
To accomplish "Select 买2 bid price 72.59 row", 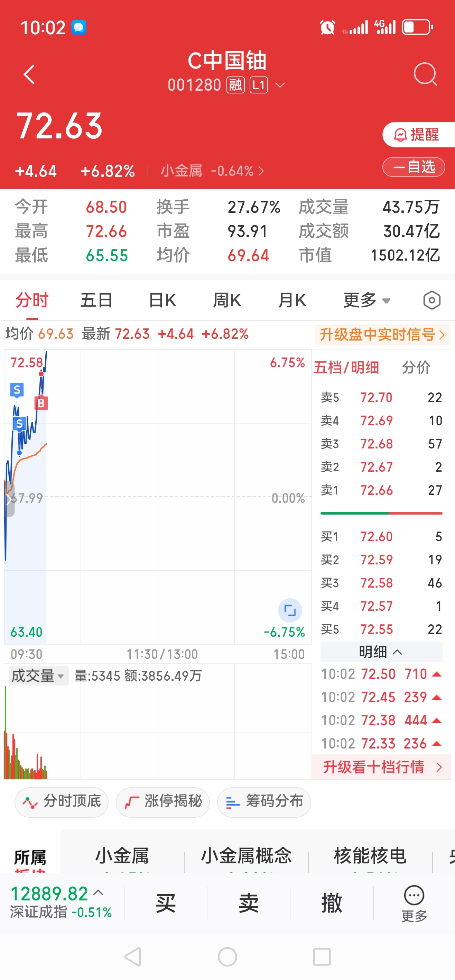I will 381,560.
